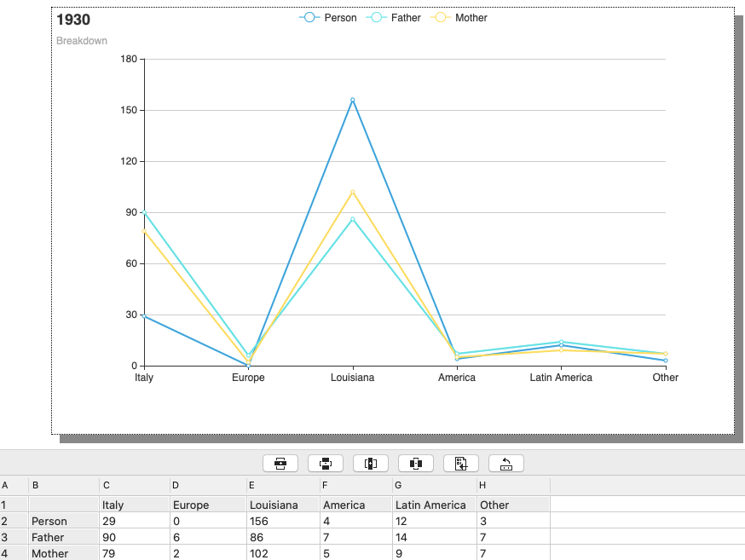Click the revert table data button
Screen dimensions: 745x560
pos(505,464)
